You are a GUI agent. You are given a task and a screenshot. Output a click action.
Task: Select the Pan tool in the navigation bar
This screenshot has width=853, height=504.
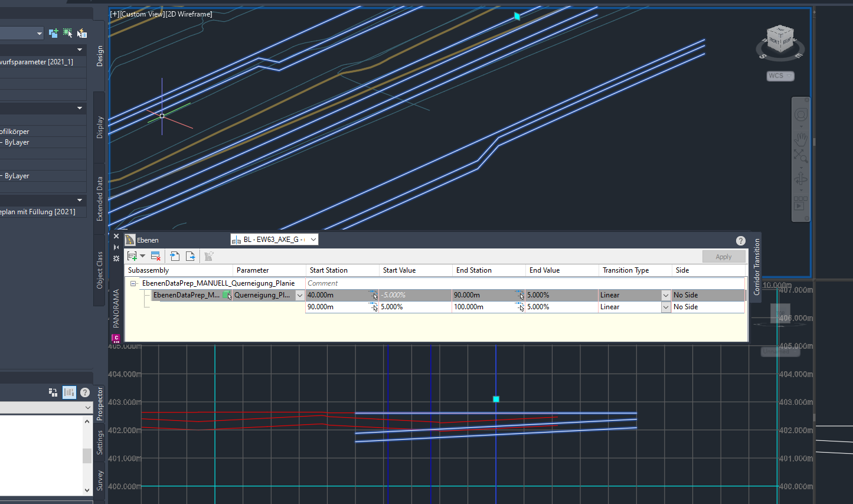coord(801,139)
